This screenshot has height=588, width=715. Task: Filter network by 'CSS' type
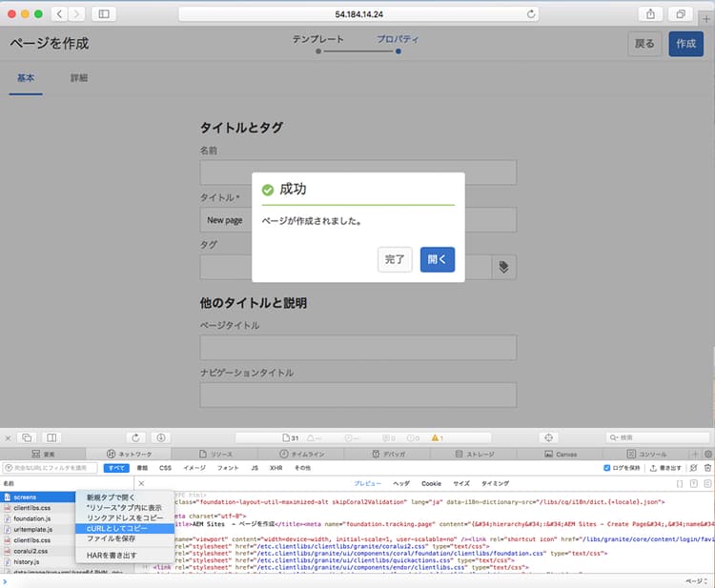pos(166,468)
